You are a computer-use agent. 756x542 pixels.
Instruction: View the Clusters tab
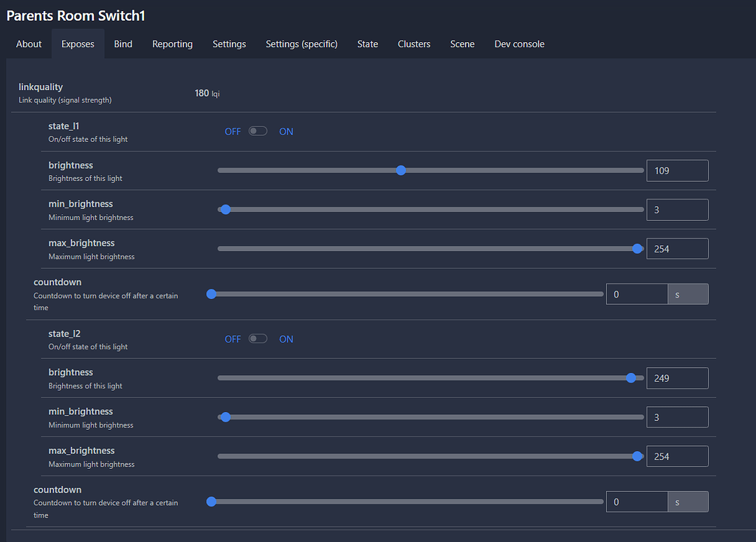[413, 44]
